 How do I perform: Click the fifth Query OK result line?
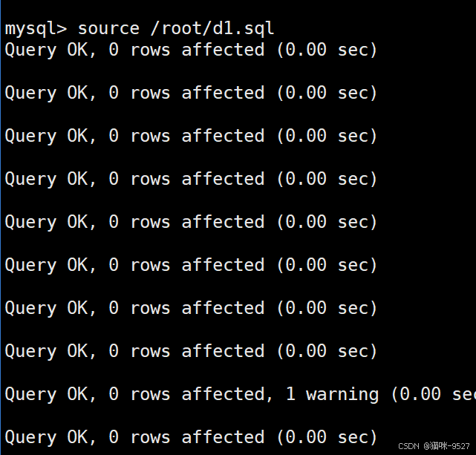(191, 222)
